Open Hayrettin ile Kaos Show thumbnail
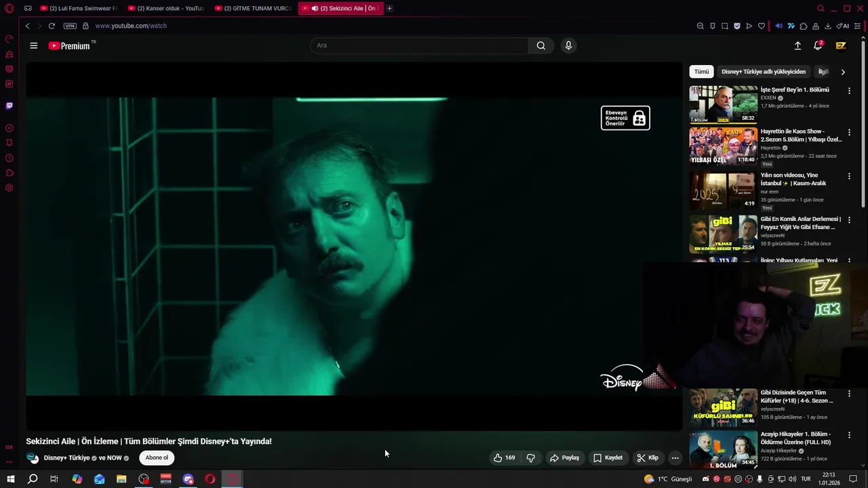The width and height of the screenshot is (868, 488). click(x=723, y=146)
